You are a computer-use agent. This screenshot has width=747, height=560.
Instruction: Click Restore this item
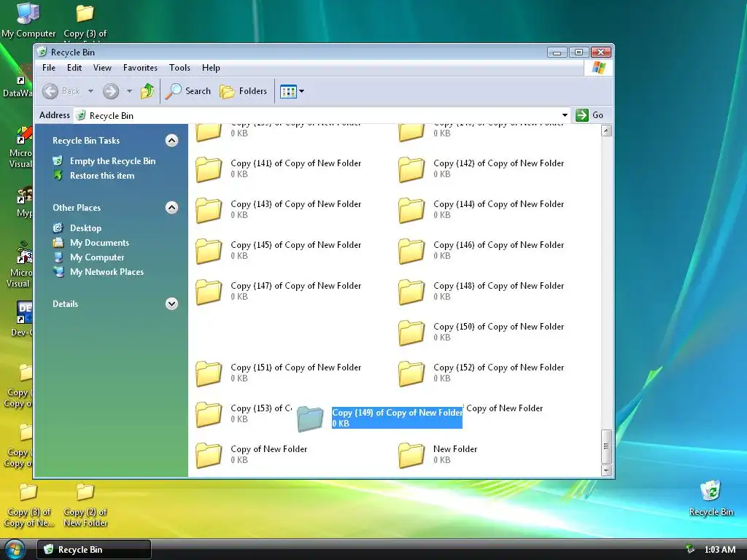coord(102,176)
